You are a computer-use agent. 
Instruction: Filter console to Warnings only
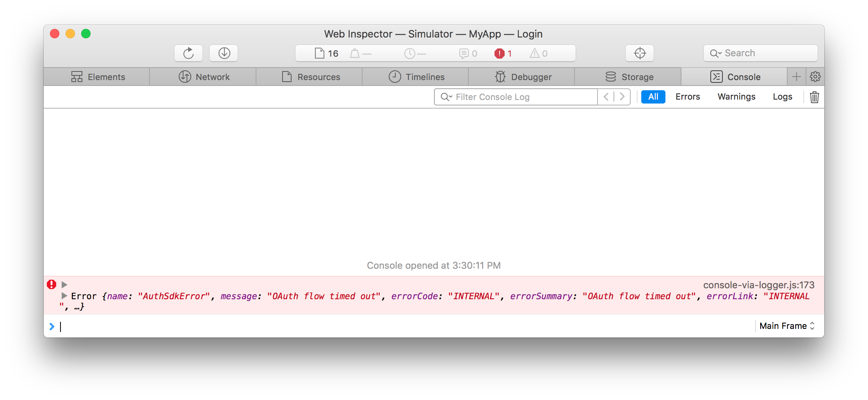click(x=736, y=97)
